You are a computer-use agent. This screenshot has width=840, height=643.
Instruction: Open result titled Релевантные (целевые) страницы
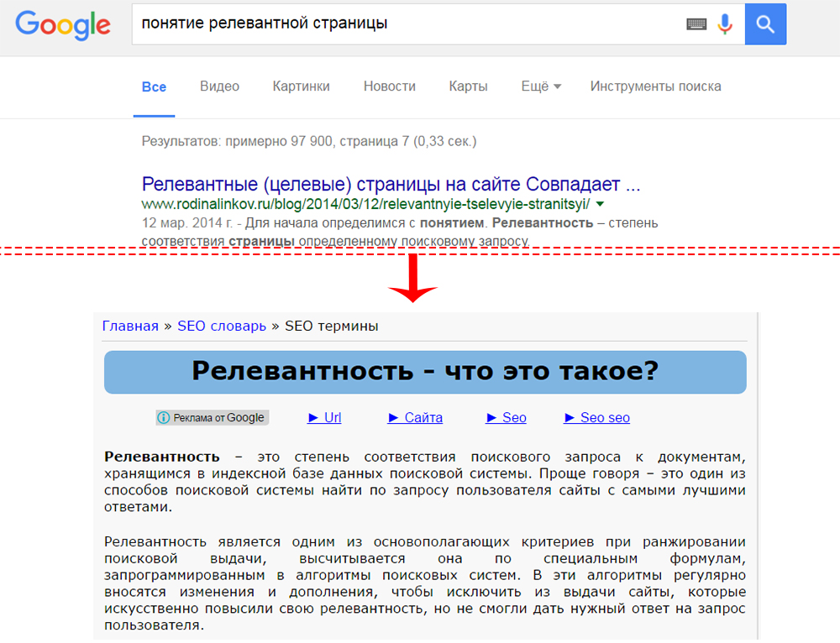(x=391, y=184)
